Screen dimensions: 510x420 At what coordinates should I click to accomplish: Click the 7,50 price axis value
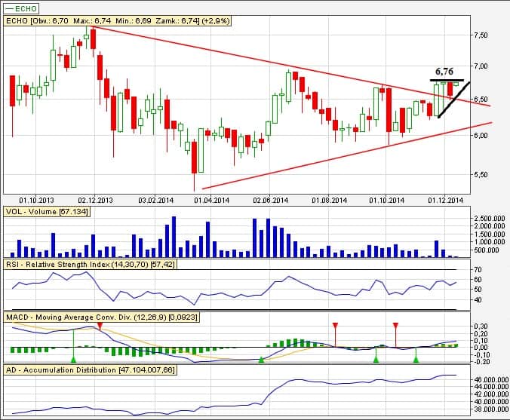point(478,35)
